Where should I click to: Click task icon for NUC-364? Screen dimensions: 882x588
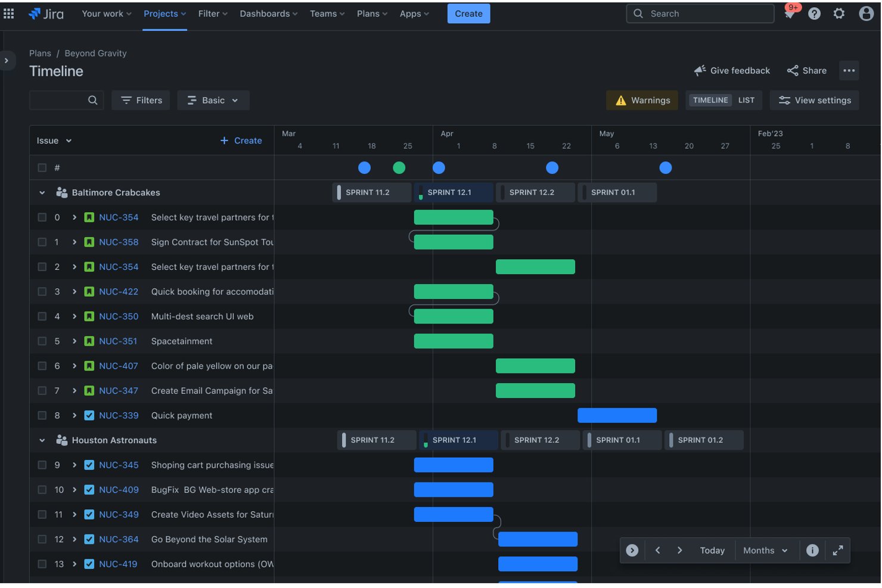(89, 540)
